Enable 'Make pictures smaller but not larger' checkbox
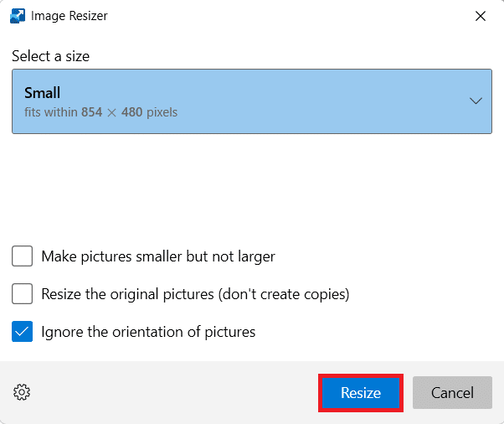This screenshot has height=424, width=504. tap(23, 256)
